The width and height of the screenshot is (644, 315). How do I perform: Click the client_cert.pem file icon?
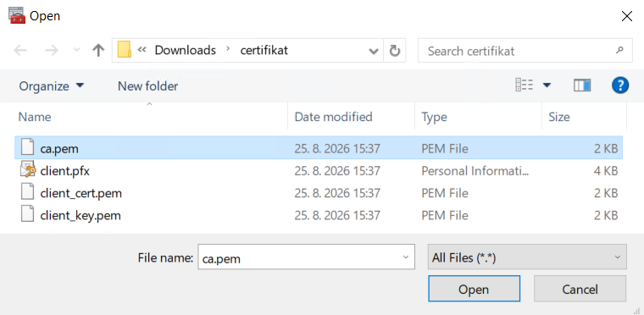tap(27, 191)
